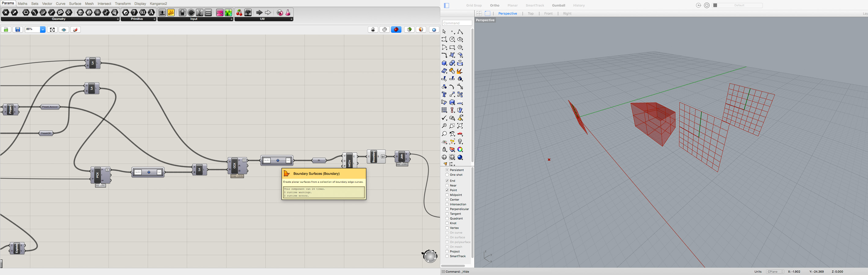
Task: Select the Box parameter hexagon icon
Action: pos(80,13)
